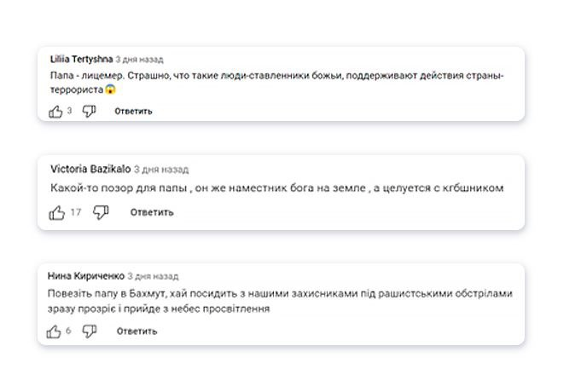Click timestamp '3 дня назад' beside Victoria Bazikalo
Screen dimensions: 564x392
point(161,170)
